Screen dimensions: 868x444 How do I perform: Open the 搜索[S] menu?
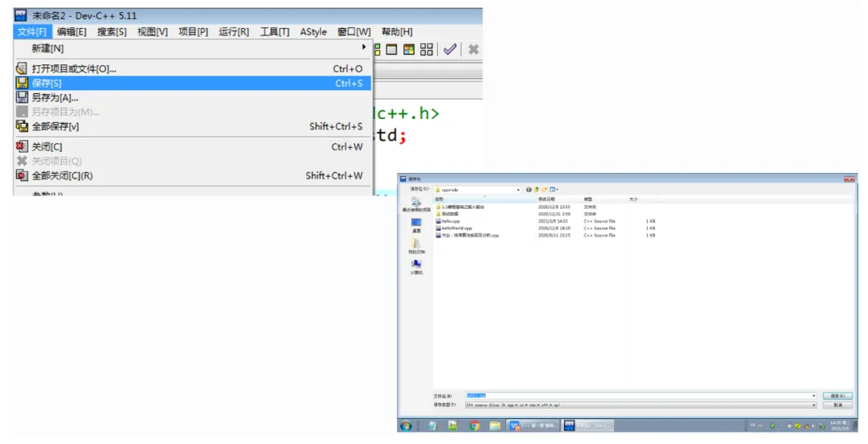[x=112, y=31]
